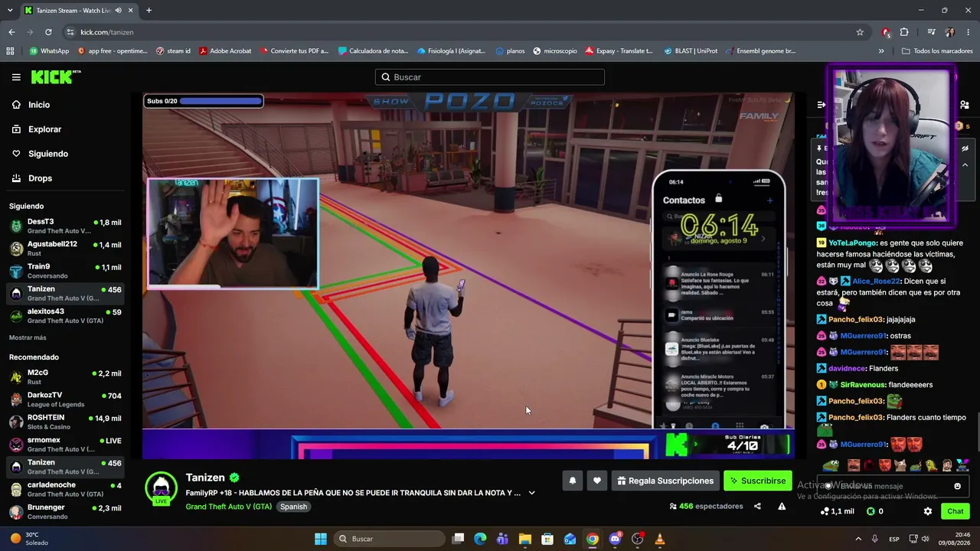
Task: Collapse the chat panel icon
Action: coord(821,105)
